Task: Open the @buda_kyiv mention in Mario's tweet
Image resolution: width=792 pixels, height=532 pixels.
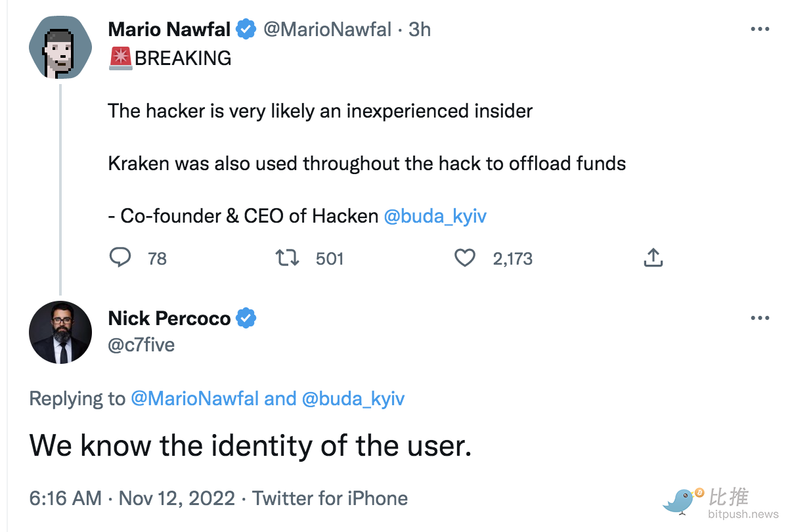Action: (435, 216)
